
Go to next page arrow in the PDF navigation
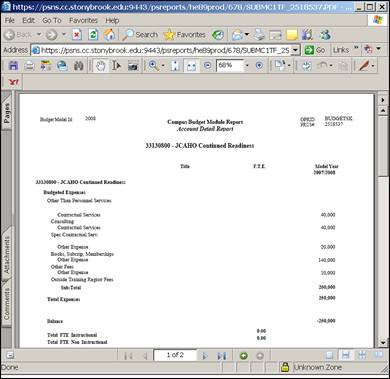click(x=205, y=356)
